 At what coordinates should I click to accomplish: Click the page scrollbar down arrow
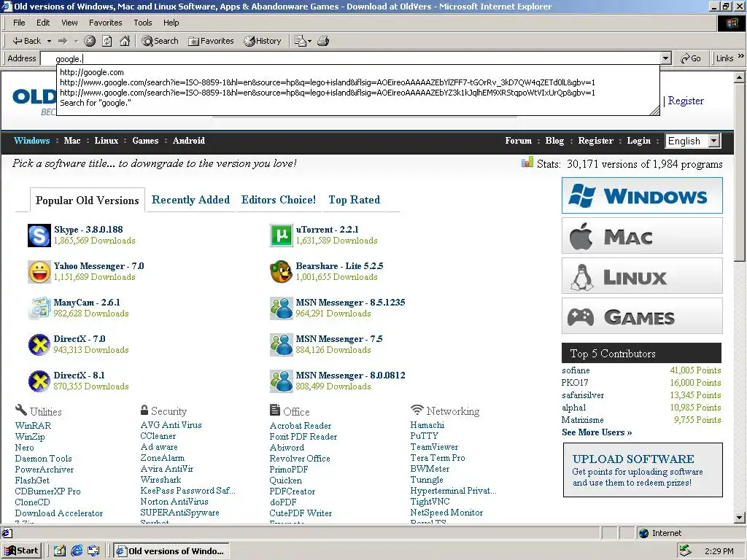(740, 517)
